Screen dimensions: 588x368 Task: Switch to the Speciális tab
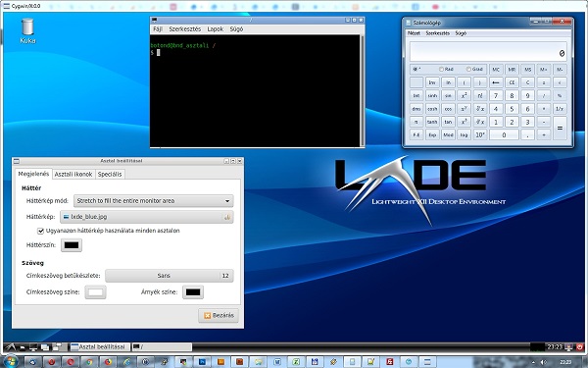click(x=110, y=175)
